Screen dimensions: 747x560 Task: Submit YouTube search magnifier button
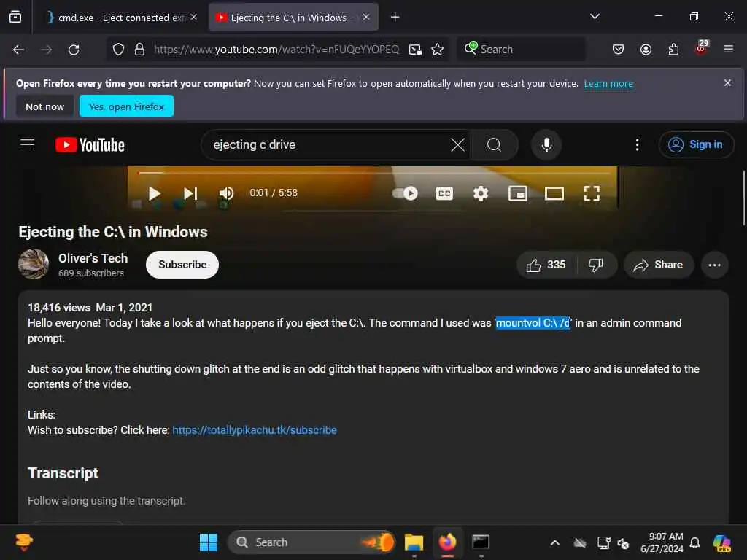[494, 145]
